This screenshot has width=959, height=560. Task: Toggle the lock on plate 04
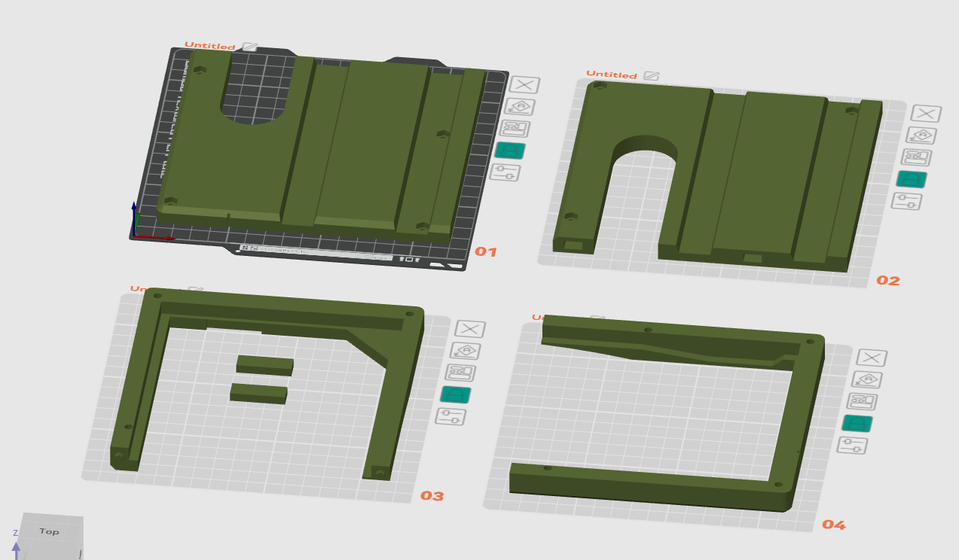coord(857,423)
